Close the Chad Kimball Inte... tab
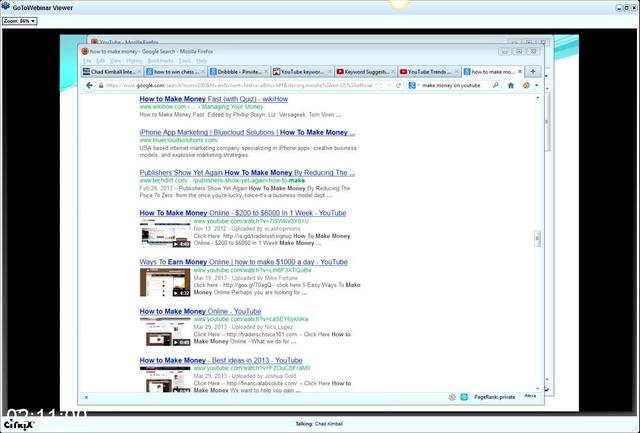Viewport: 640px width, 433px height. pos(139,72)
